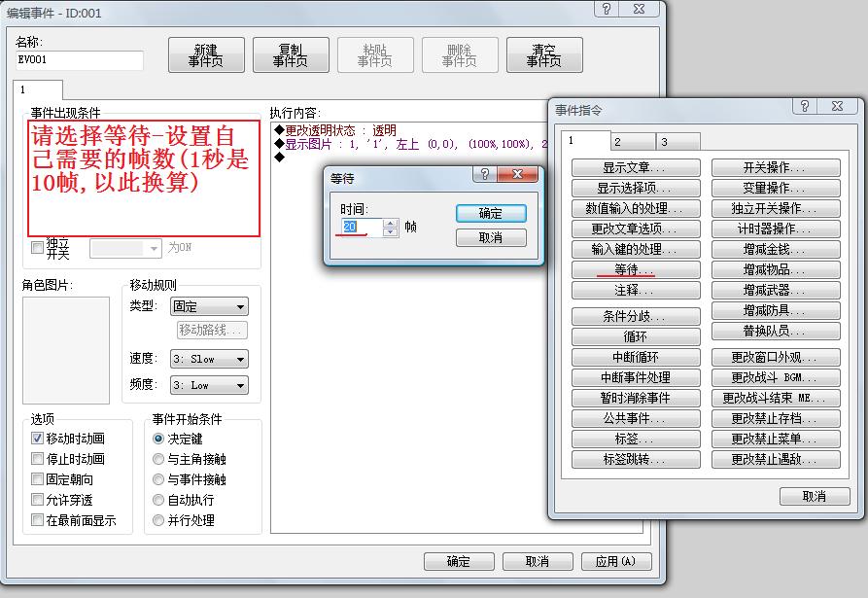This screenshot has width=868, height=598.
Task: Click the 条件分歧 command button
Action: point(636,317)
